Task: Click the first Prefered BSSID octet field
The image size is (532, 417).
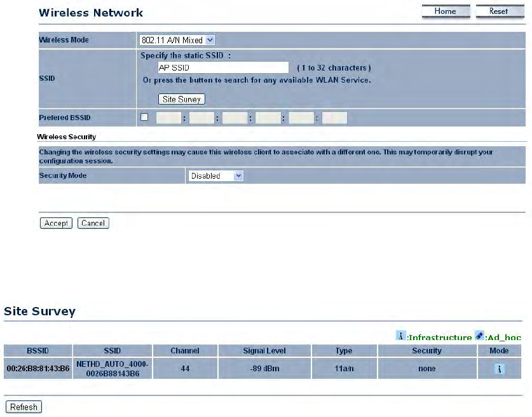Action: pyautogui.click(x=168, y=118)
